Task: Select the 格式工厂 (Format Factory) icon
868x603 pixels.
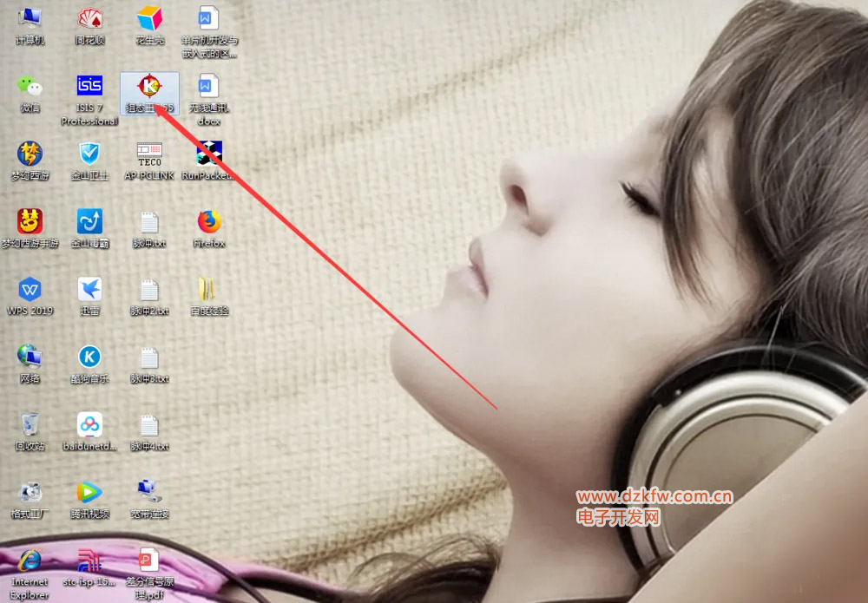Action: coord(30,493)
